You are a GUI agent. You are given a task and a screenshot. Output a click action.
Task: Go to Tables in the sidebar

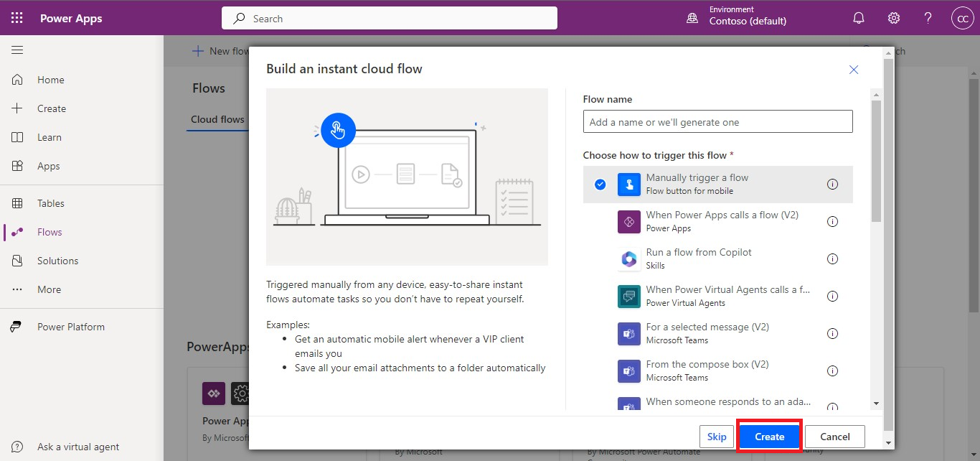coord(50,203)
